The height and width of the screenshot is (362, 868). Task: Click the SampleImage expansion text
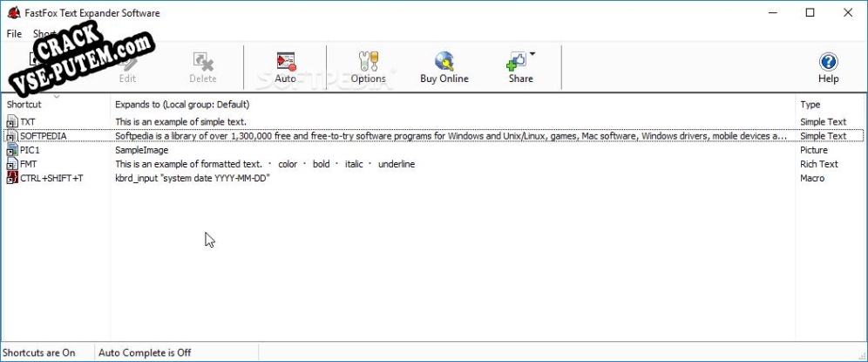pos(142,150)
